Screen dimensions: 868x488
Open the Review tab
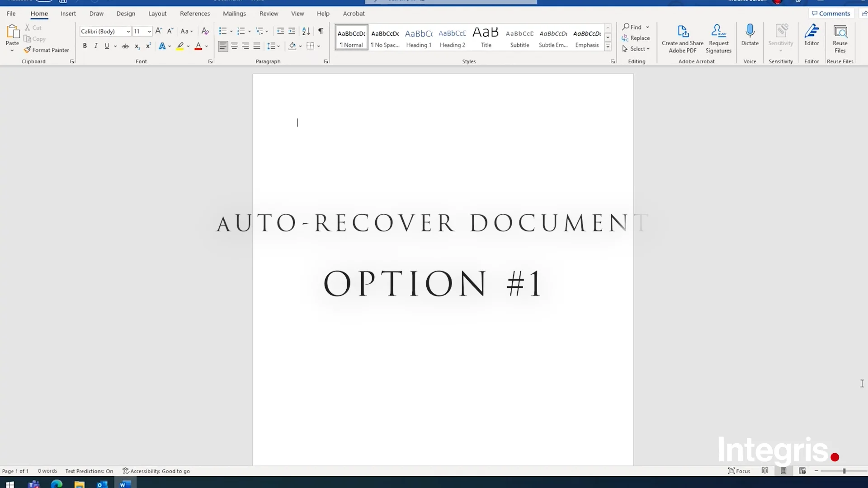269,14
